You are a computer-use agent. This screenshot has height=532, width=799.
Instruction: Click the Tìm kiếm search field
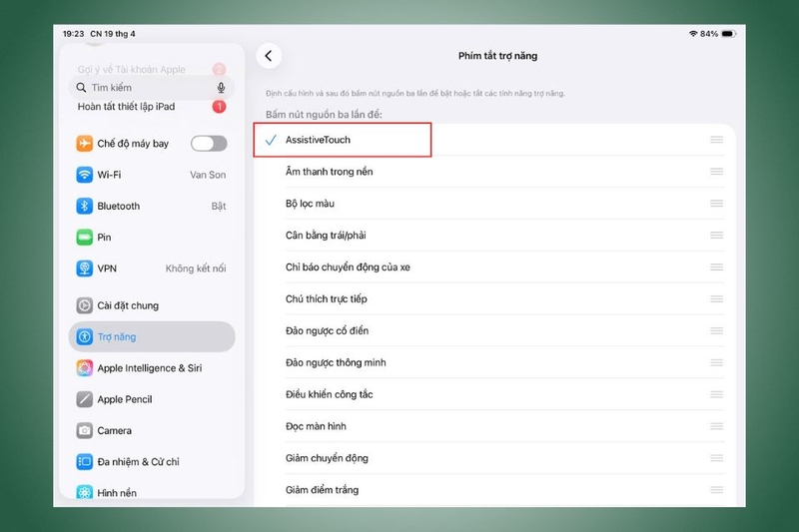pyautogui.click(x=152, y=88)
